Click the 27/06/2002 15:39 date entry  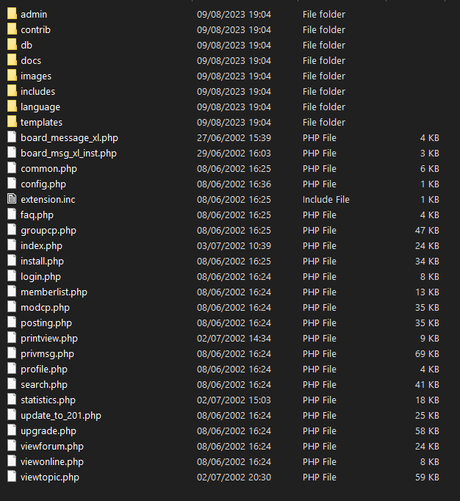point(234,138)
